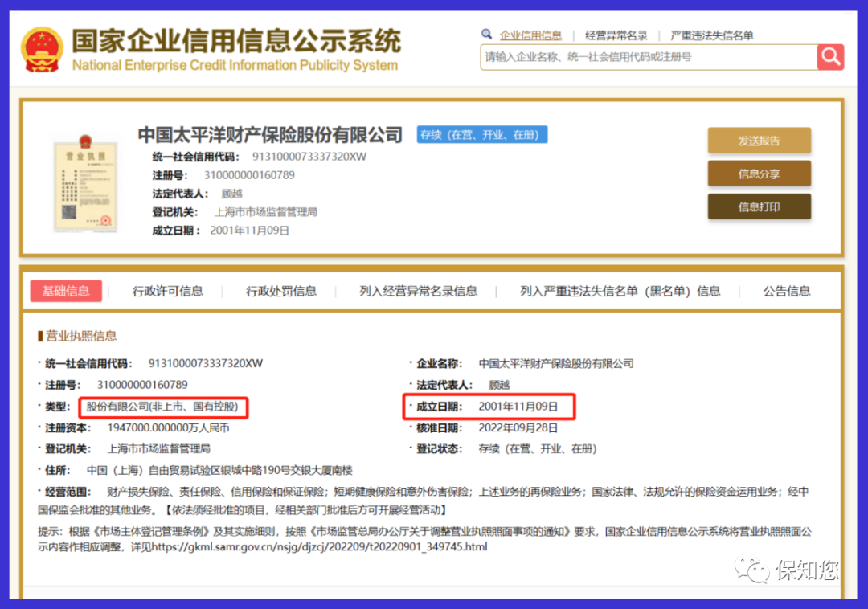The image size is (868, 609).
Task: Click the license-info 注册号 value 310000000160789
Action: [x=142, y=384]
